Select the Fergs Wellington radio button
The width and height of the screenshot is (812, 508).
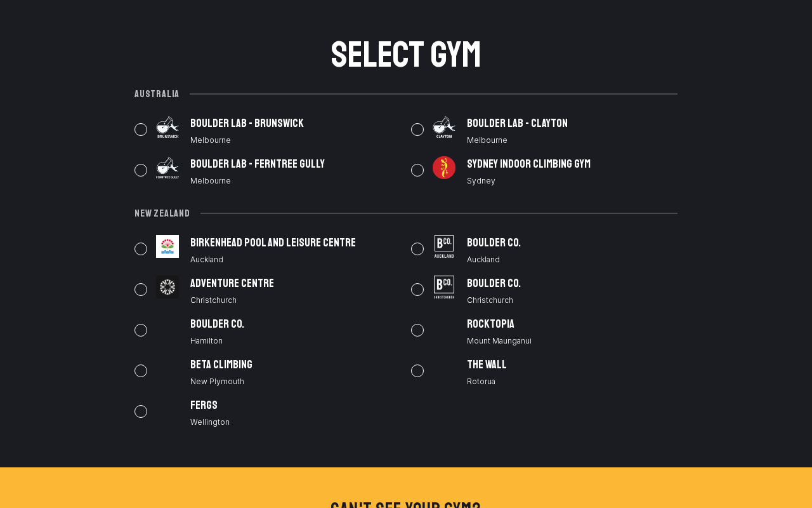(x=141, y=411)
